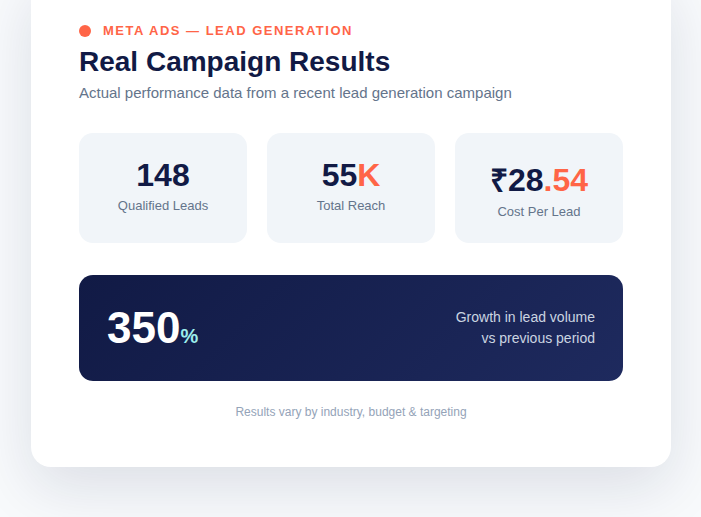Open the Cost Per Lead stat card
701x517 pixels.
pyautogui.click(x=539, y=188)
